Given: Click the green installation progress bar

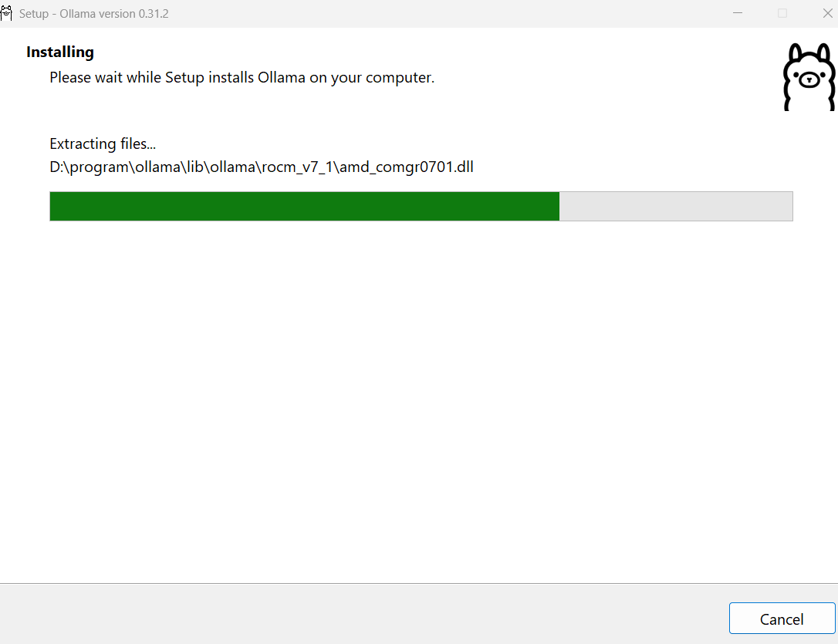Looking at the screenshot, I should pos(421,206).
